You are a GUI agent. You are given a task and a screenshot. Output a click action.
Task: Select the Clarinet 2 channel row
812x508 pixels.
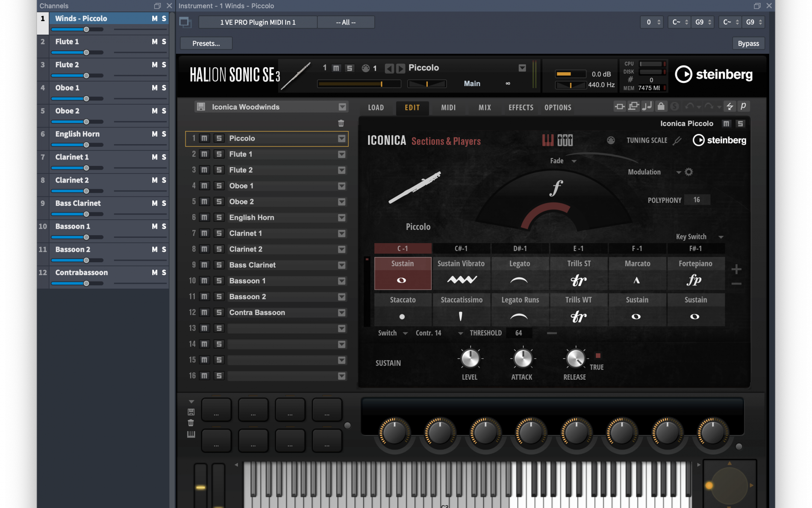[x=104, y=185]
